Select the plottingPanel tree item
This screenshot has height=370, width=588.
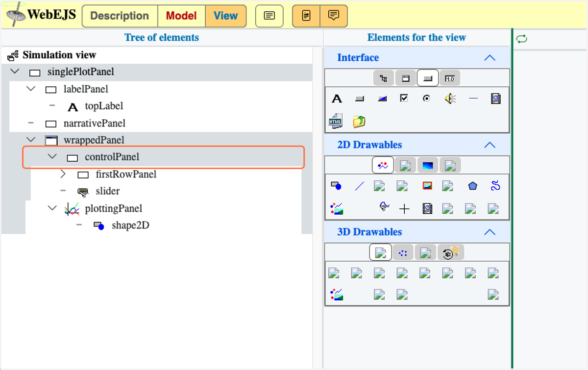pos(114,208)
